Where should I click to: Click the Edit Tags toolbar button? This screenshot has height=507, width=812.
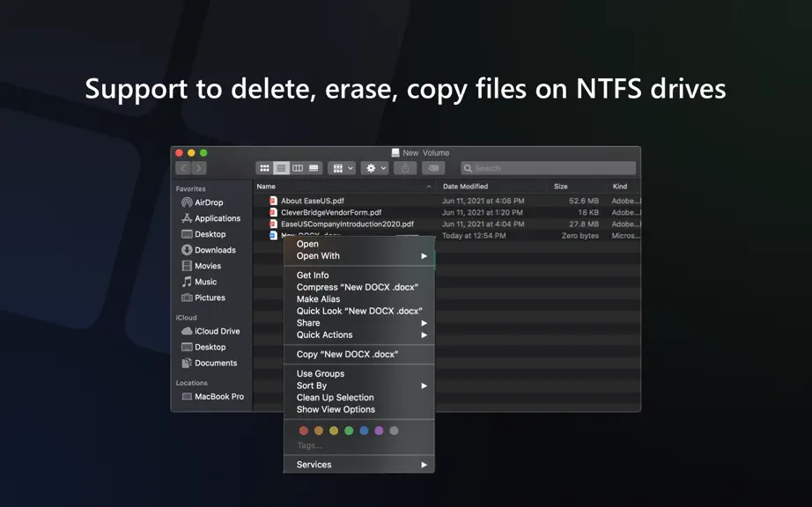(x=433, y=168)
